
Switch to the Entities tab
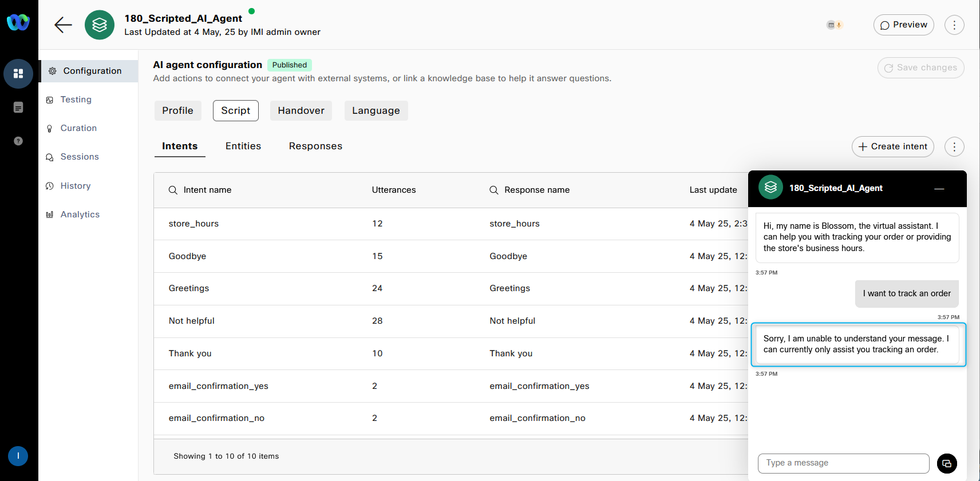[243, 146]
